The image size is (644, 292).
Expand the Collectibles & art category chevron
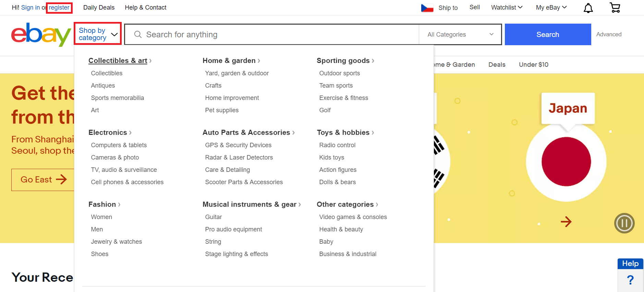click(151, 61)
